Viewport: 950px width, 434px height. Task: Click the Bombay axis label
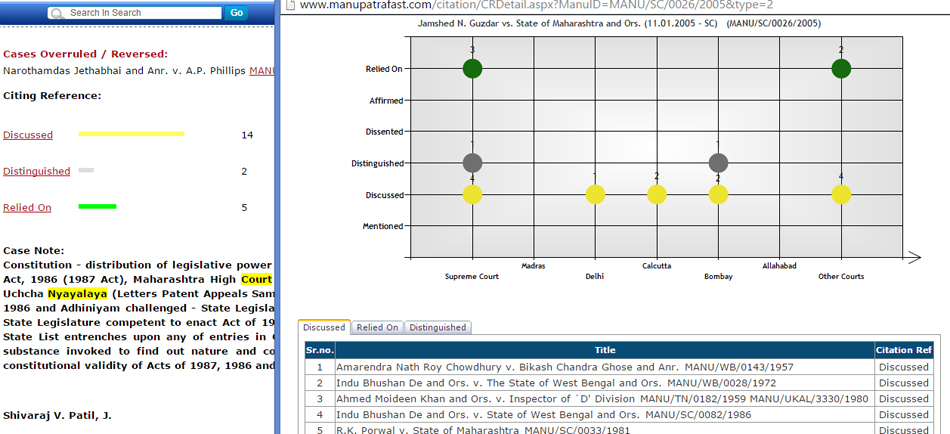click(x=718, y=276)
